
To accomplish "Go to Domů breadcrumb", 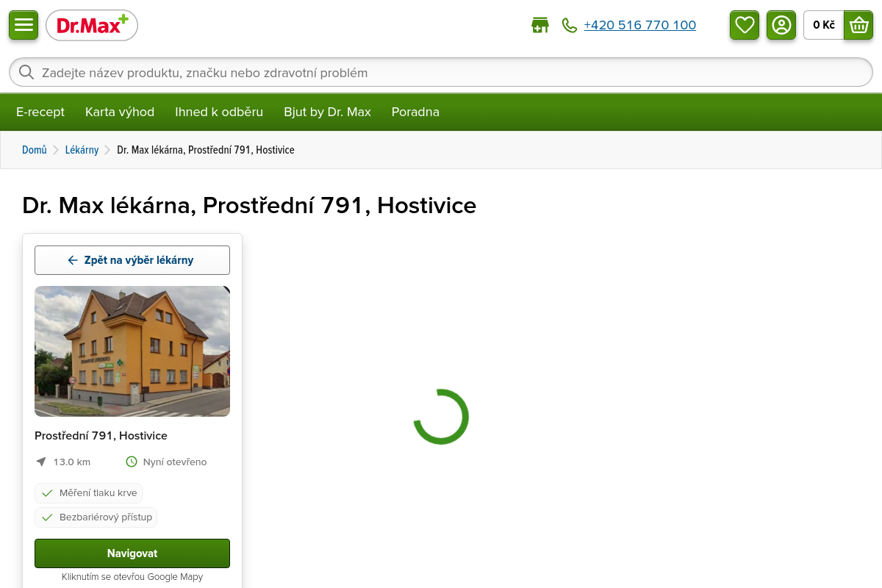I will click(35, 150).
